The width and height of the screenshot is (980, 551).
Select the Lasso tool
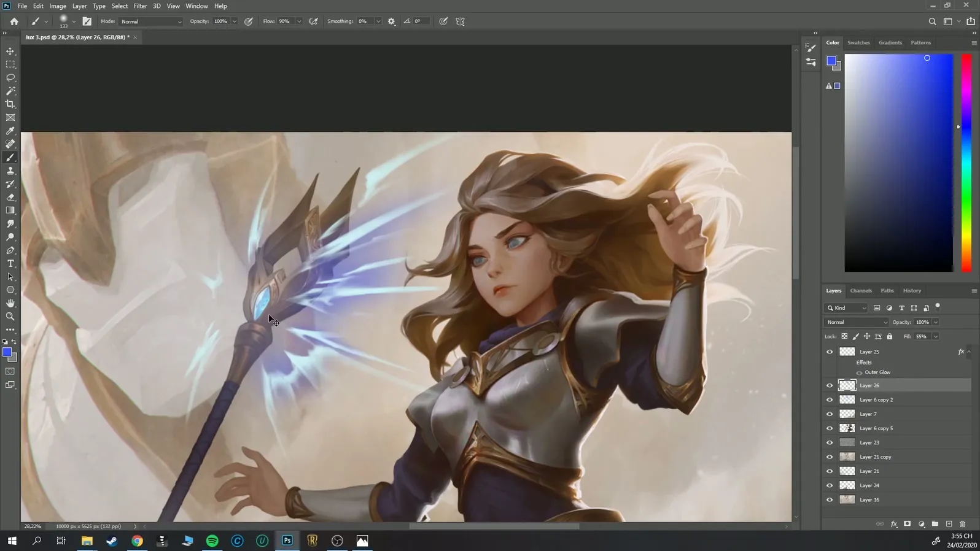click(x=10, y=78)
